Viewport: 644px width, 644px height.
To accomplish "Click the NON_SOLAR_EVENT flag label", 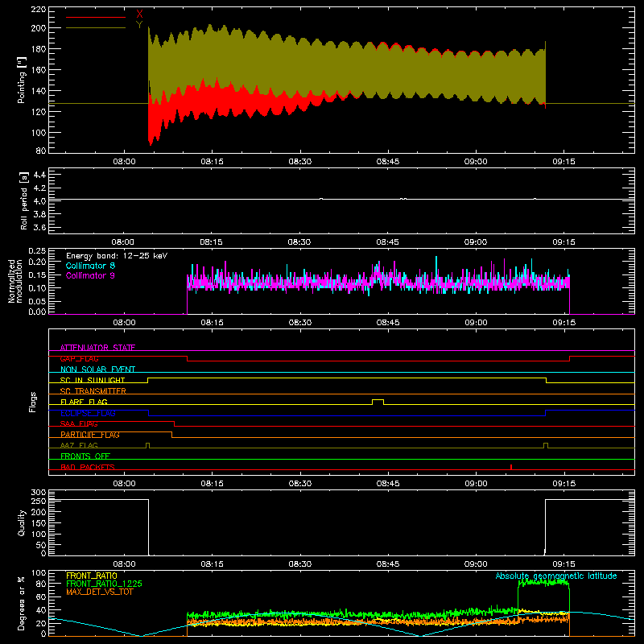I will point(97,369).
